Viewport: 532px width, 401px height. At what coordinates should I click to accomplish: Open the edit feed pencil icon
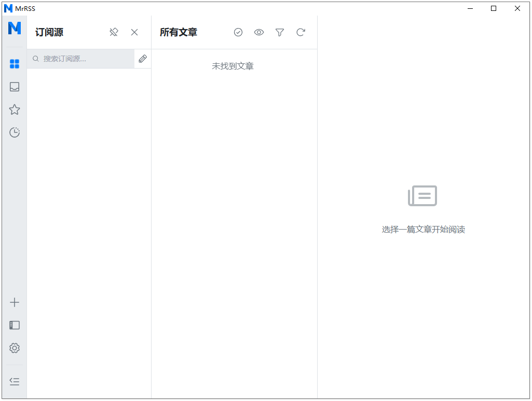[143, 58]
